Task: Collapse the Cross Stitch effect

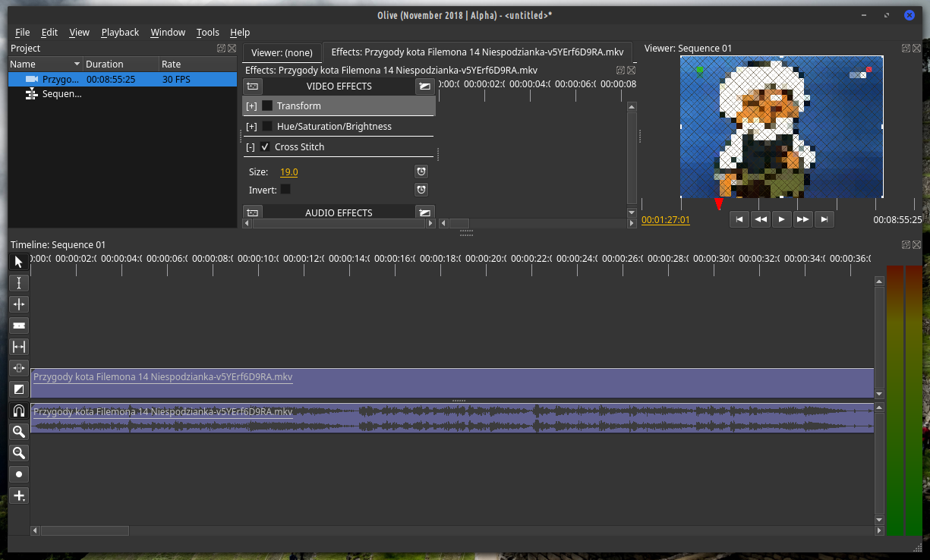Action: click(x=251, y=147)
